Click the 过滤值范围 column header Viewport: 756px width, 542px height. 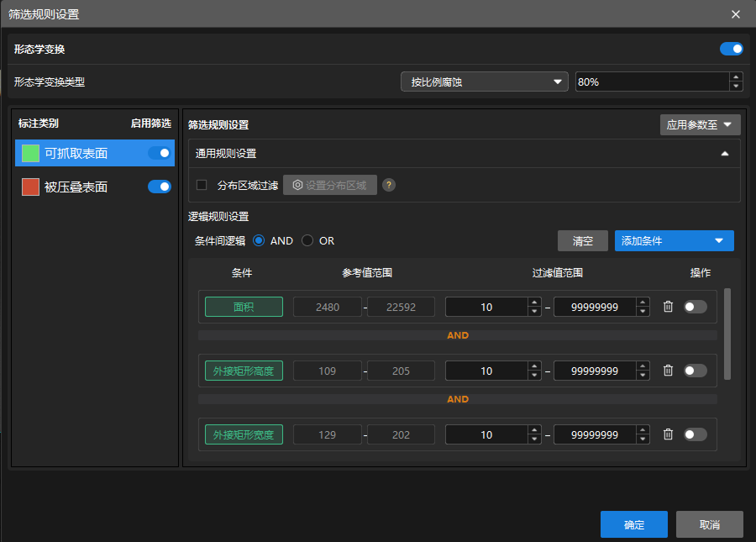(558, 273)
